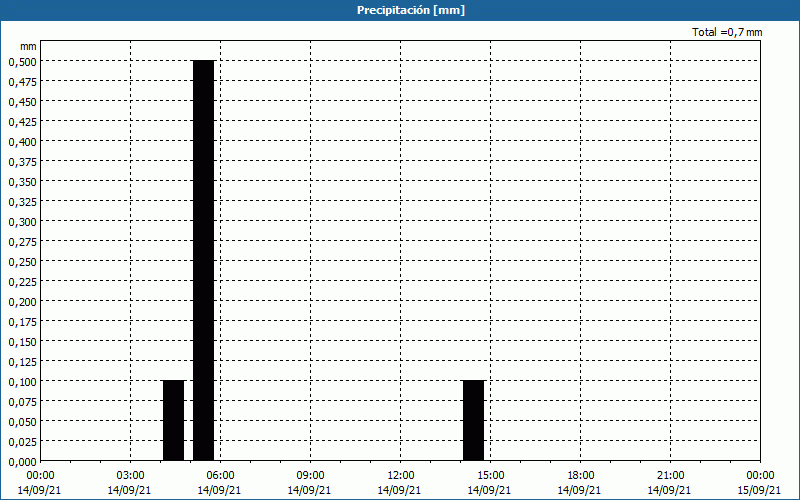Click the 0,100 y-axis label

(22, 382)
